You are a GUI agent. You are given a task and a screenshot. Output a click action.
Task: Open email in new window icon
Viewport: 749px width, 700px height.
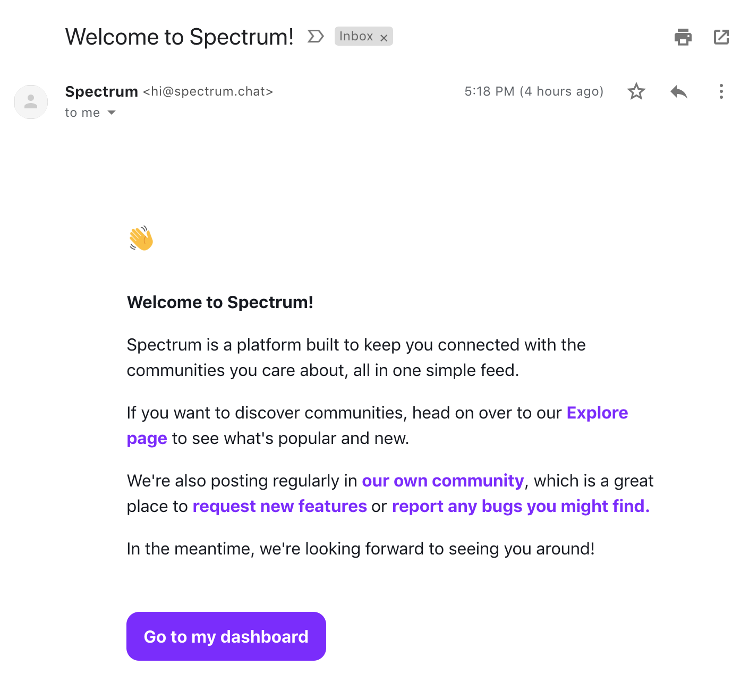[x=721, y=37]
